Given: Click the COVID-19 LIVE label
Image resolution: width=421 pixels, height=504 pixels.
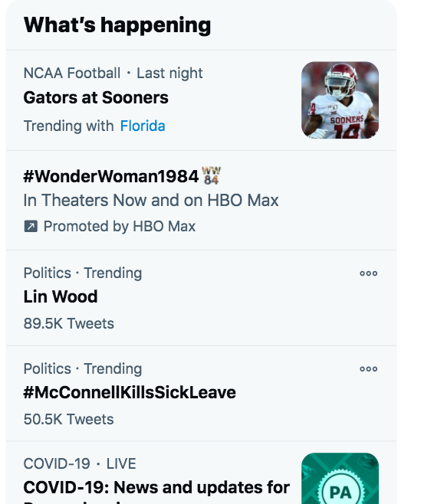Looking at the screenshot, I should pyautogui.click(x=80, y=463).
